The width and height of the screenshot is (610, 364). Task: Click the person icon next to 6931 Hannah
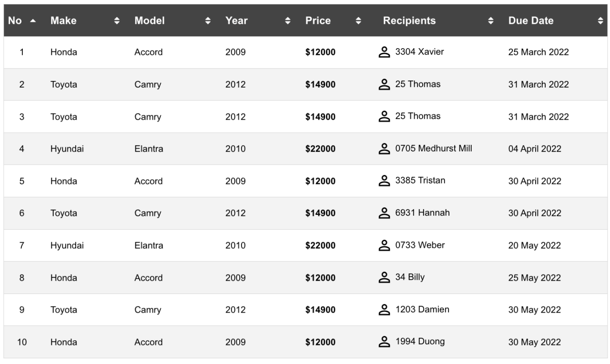click(x=384, y=213)
